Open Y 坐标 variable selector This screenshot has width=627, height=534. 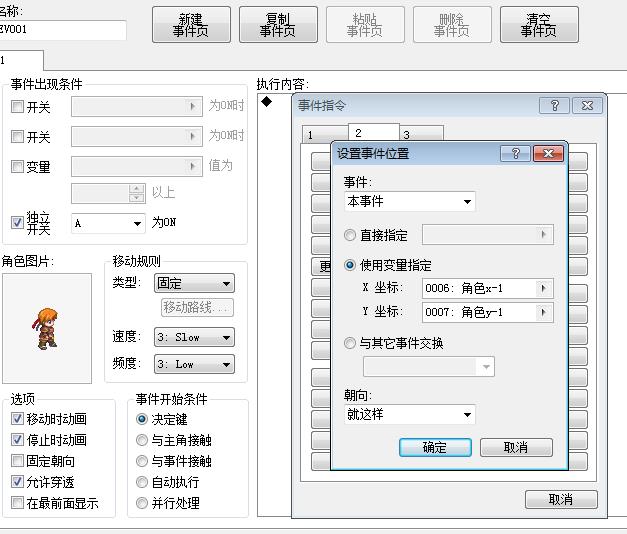[x=487, y=312]
